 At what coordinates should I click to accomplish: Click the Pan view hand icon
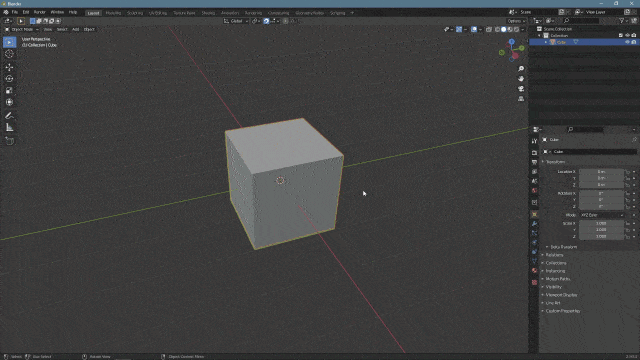coord(521,79)
